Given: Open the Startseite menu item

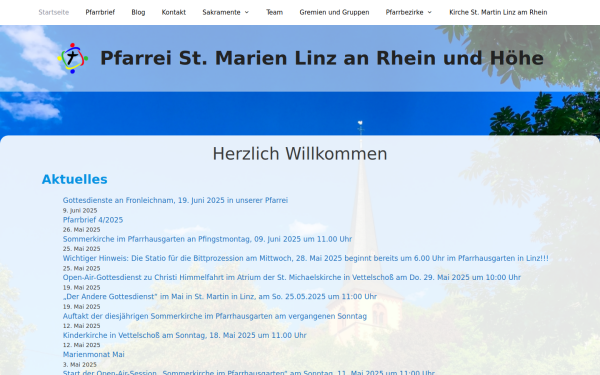Looking at the screenshot, I should coord(54,12).
